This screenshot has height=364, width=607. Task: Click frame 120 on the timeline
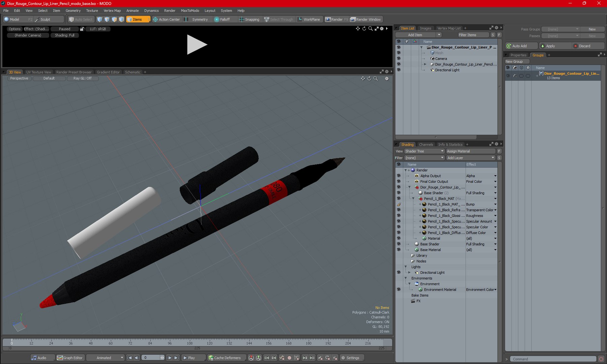pos(209,343)
